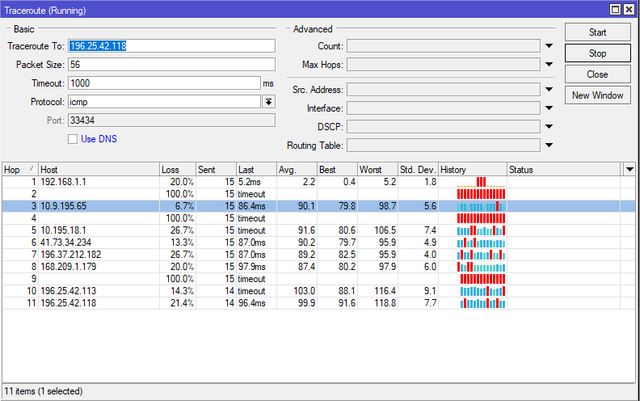
Task: Maximize the Traceroute window
Action: tap(615, 9)
